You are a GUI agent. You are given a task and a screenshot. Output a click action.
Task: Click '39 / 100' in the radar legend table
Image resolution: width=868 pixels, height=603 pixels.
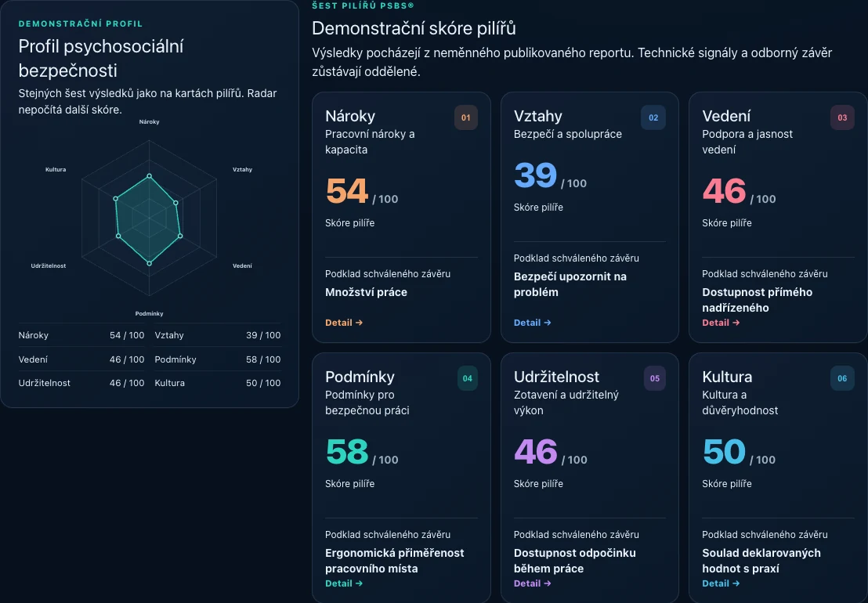263,335
